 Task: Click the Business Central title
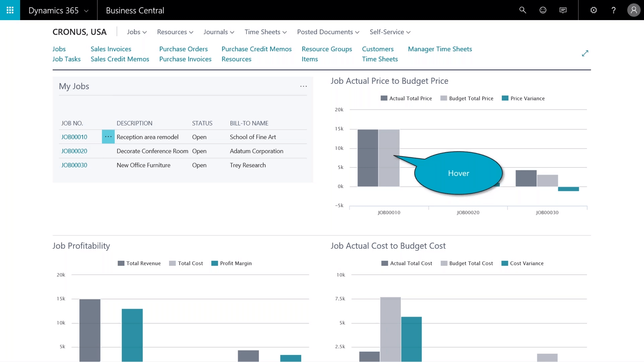click(135, 10)
